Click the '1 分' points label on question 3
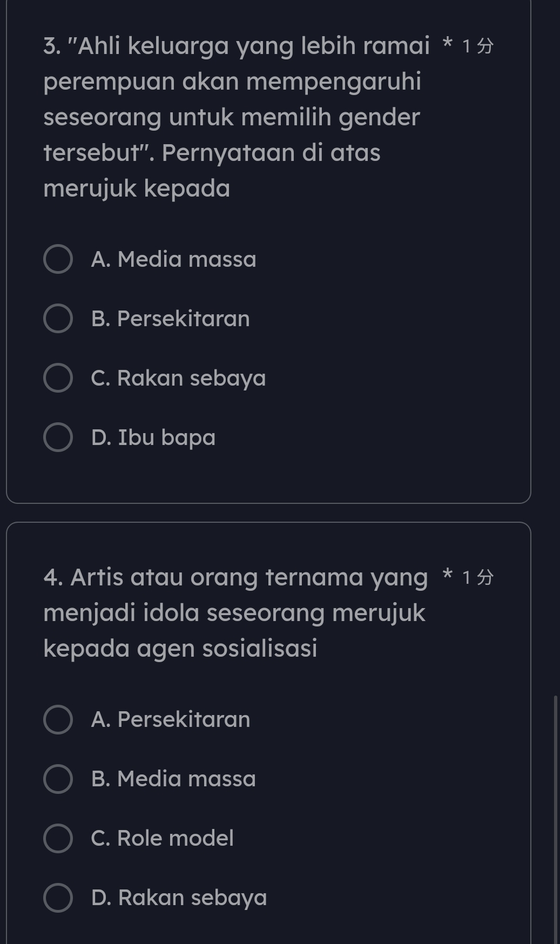 point(478,46)
